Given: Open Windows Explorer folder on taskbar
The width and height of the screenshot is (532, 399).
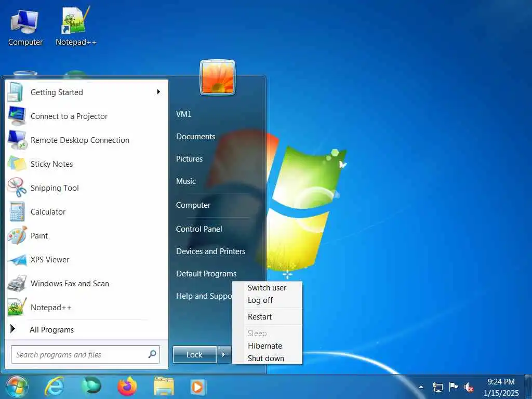Looking at the screenshot, I should click(x=164, y=387).
